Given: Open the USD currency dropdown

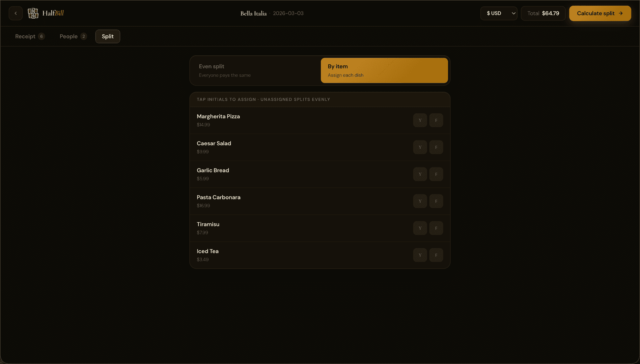Looking at the screenshot, I should (498, 13).
